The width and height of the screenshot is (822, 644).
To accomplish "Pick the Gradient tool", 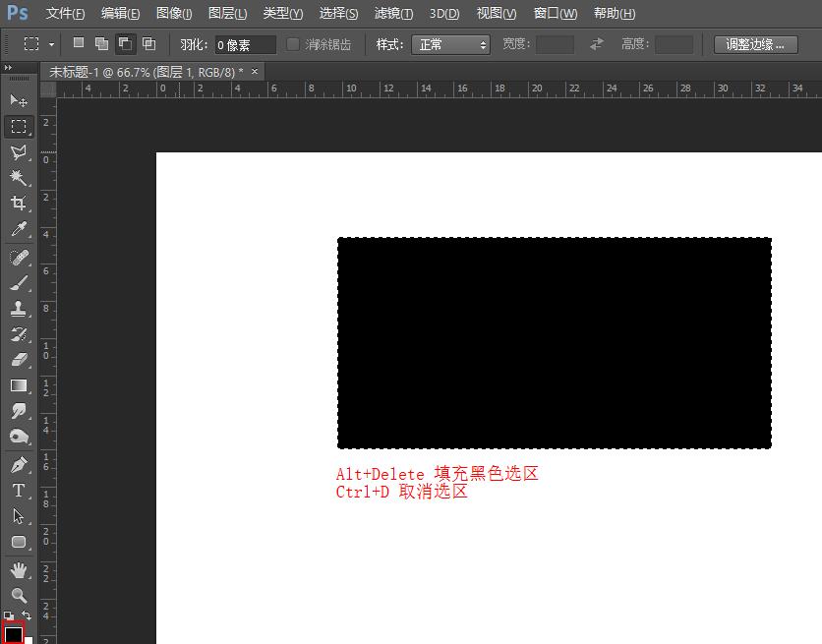I will pyautogui.click(x=20, y=385).
